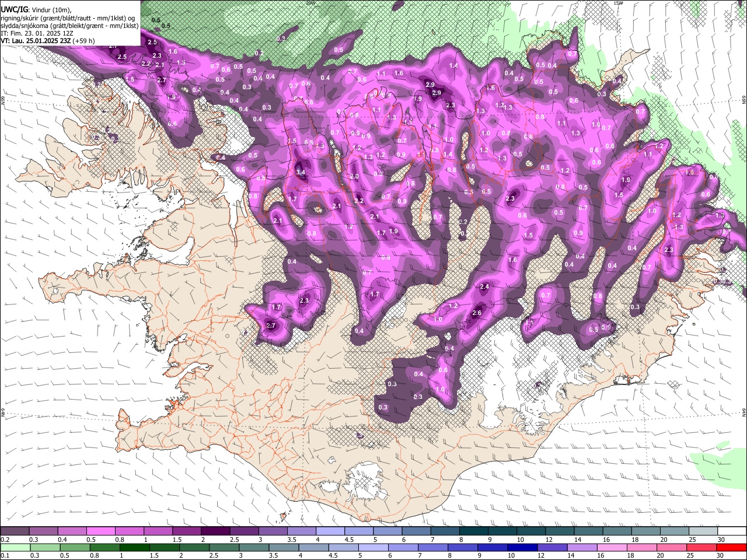Select the deep blue swatch between 10 and 12
Screen dimensions: 747x560
(523, 547)
